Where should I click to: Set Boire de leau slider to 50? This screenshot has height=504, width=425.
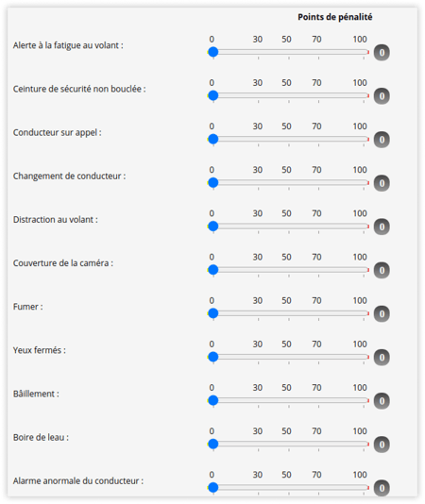tap(289, 445)
